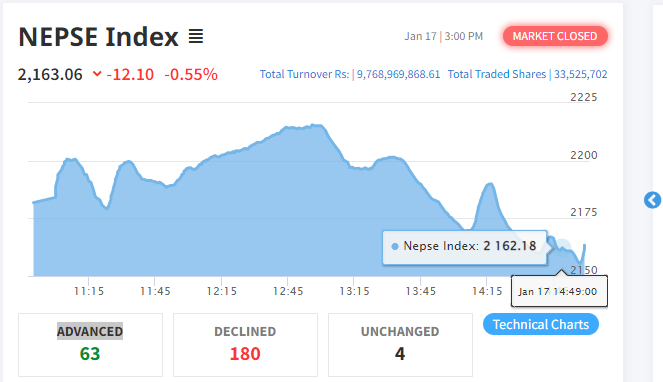
Task: Click the 12:45 time-axis label
Action: [288, 291]
